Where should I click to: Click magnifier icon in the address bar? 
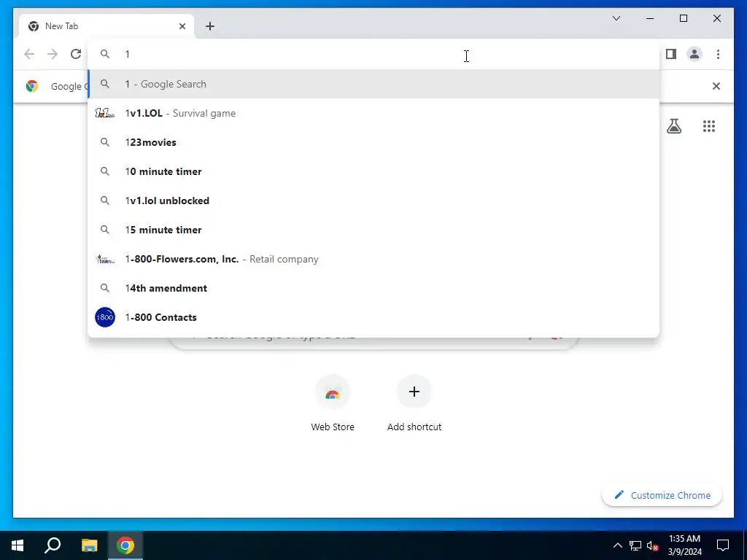(105, 54)
